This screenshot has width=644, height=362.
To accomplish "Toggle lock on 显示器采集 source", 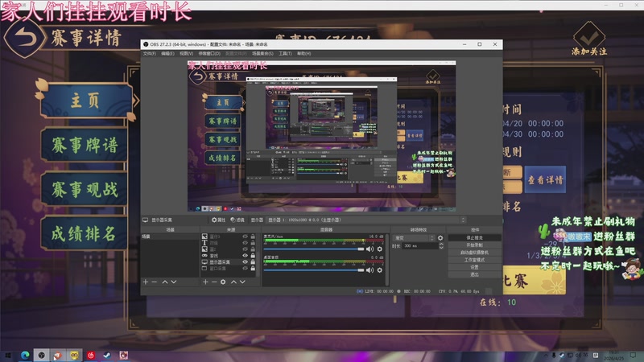I will [253, 262].
